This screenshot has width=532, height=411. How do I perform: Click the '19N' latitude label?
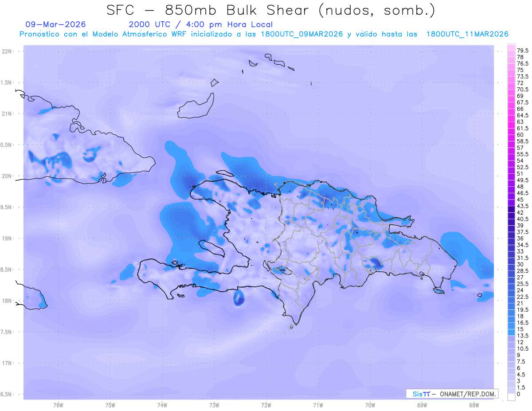coord(8,238)
